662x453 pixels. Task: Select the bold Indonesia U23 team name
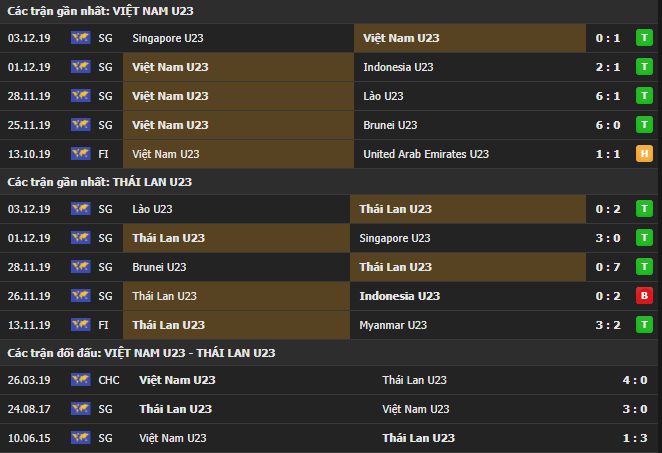point(399,296)
